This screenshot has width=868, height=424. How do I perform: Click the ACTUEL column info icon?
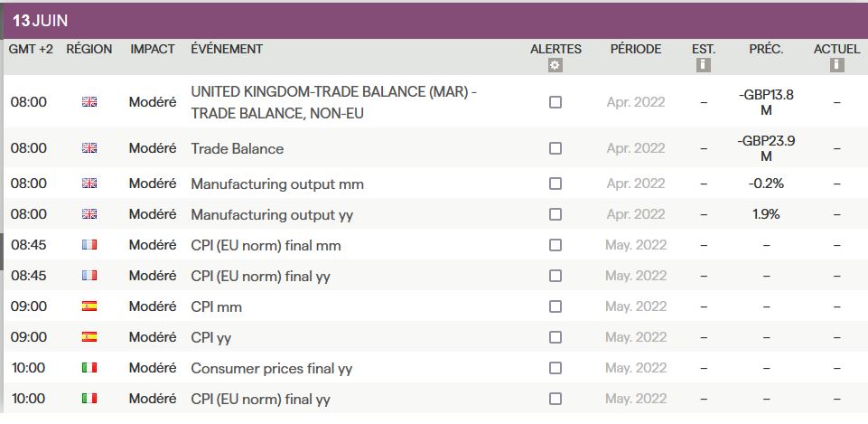click(x=836, y=65)
